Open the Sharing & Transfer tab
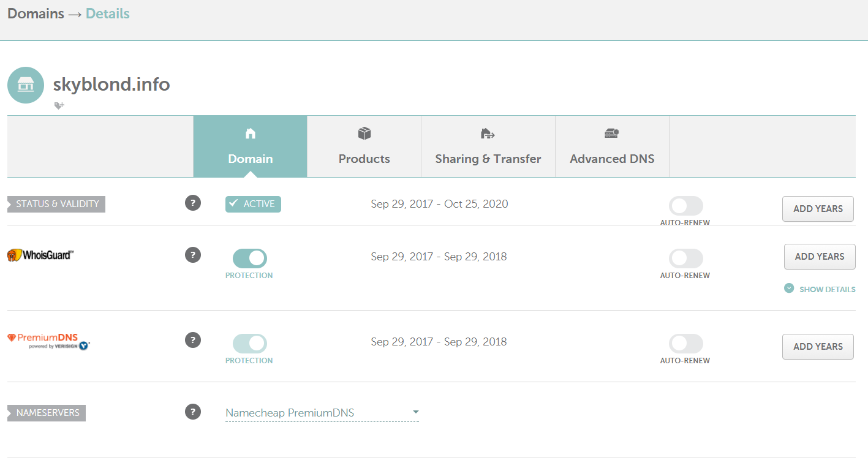This screenshot has width=868, height=468. point(488,146)
